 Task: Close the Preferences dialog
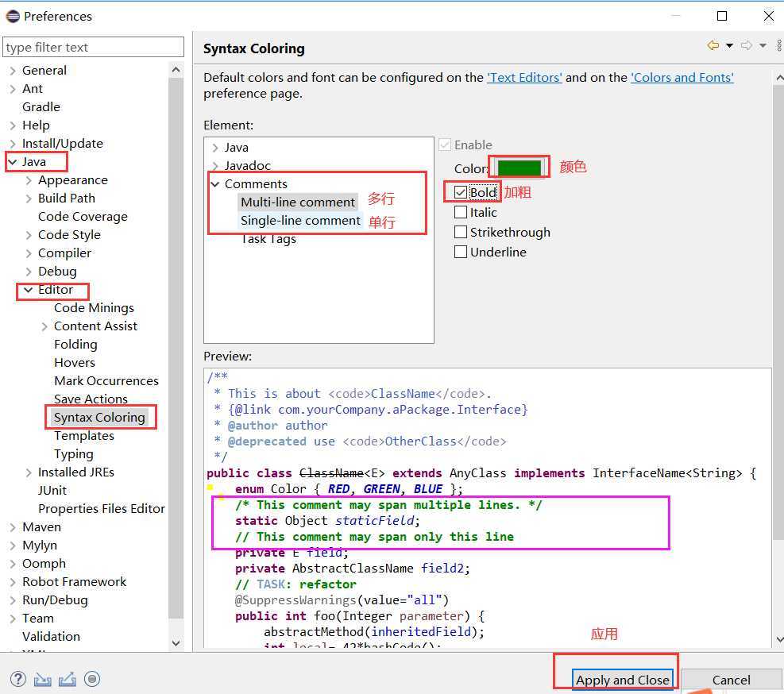[768, 16]
